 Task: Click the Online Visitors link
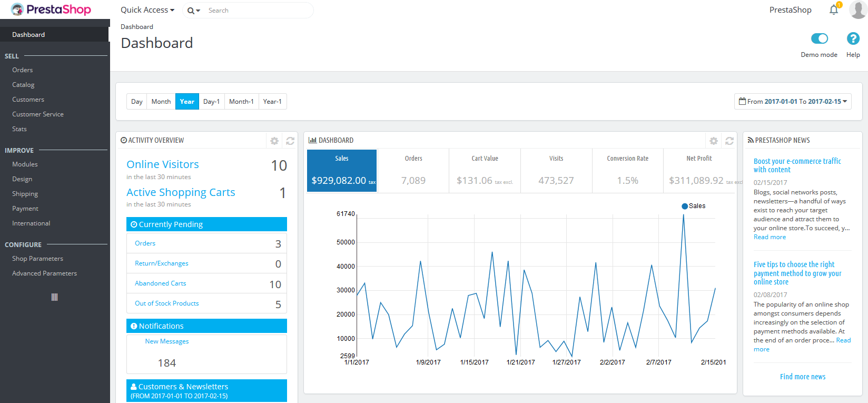click(x=163, y=164)
